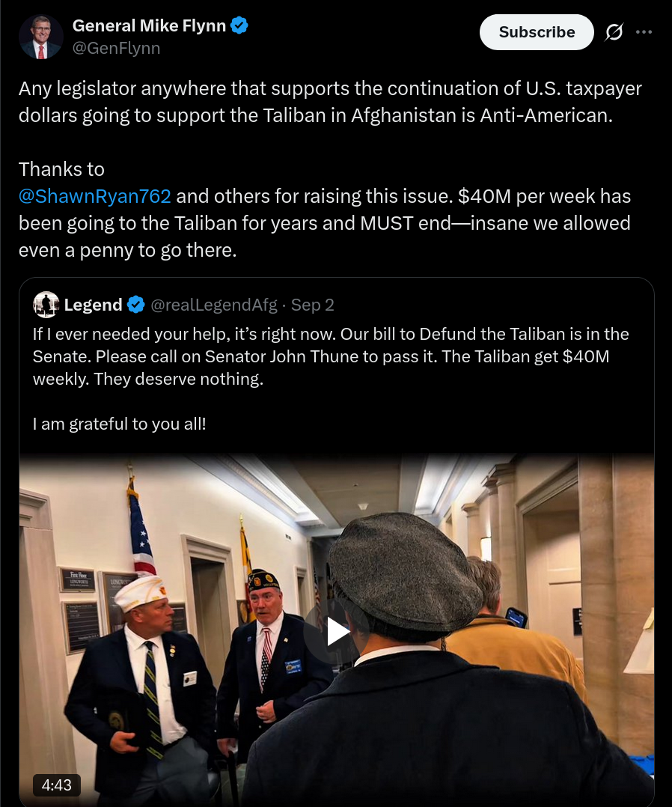Click the main tweet text about Anti-American legislators
The height and width of the screenshot is (807, 672).
click(x=330, y=102)
